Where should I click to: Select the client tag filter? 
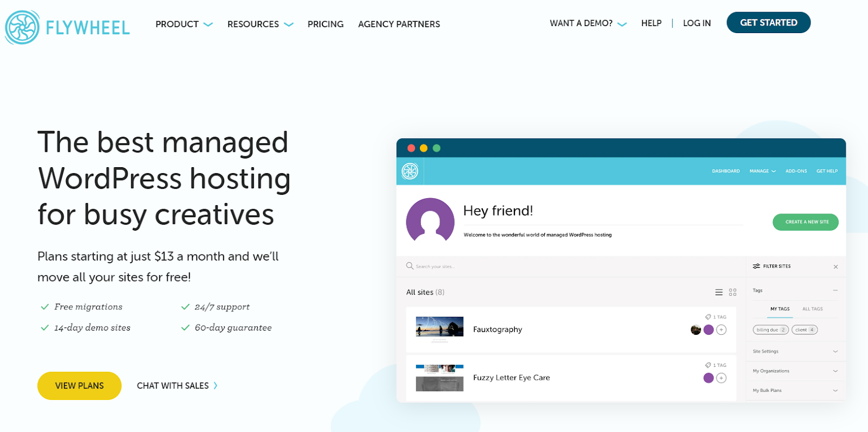click(x=805, y=329)
